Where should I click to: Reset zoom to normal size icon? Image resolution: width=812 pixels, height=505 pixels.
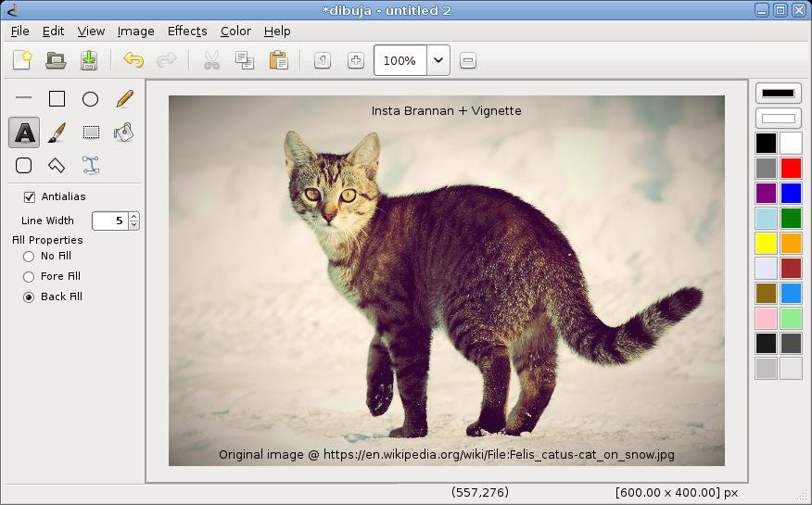(x=322, y=60)
